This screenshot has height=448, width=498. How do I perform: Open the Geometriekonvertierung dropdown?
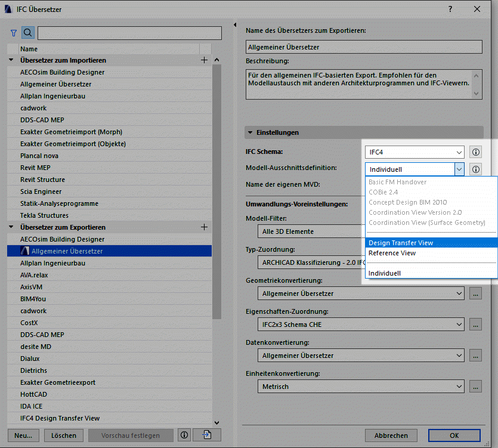click(x=361, y=293)
